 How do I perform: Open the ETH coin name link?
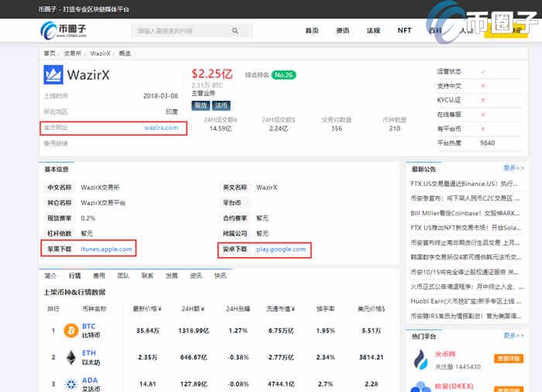click(88, 353)
